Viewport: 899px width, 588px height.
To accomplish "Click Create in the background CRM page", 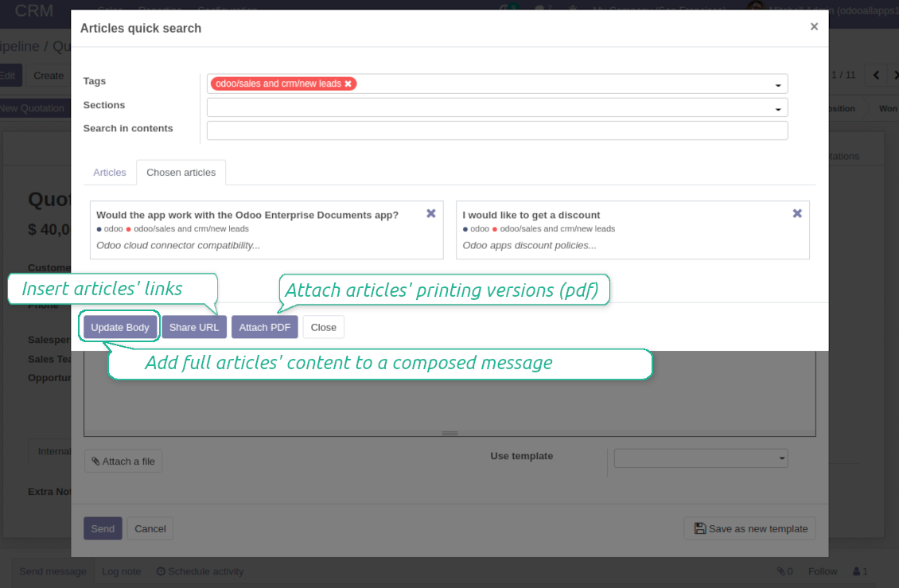I will tap(49, 76).
